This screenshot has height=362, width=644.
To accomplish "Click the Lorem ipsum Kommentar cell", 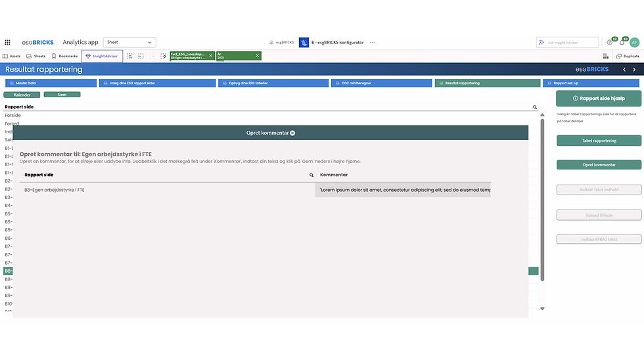I will tap(403, 190).
